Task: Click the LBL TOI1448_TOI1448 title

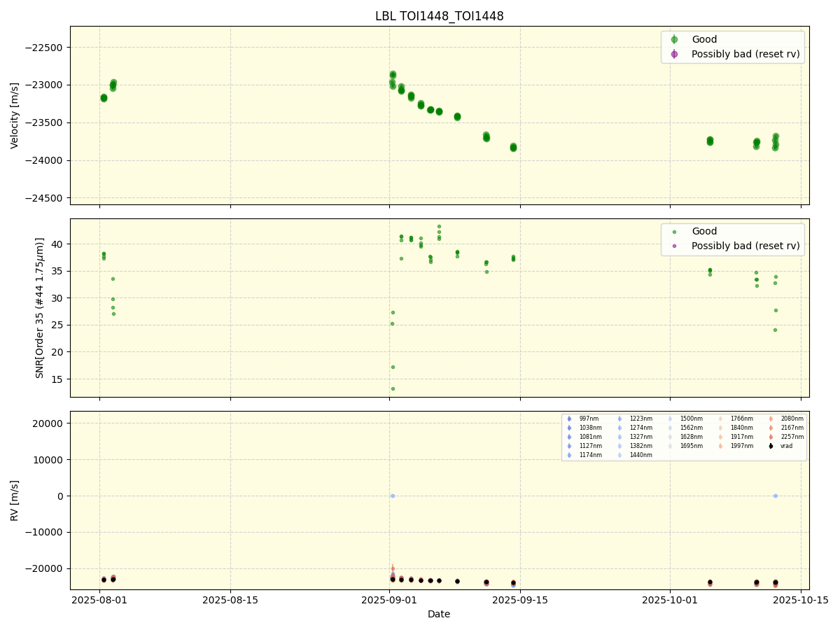Action: pos(439,15)
